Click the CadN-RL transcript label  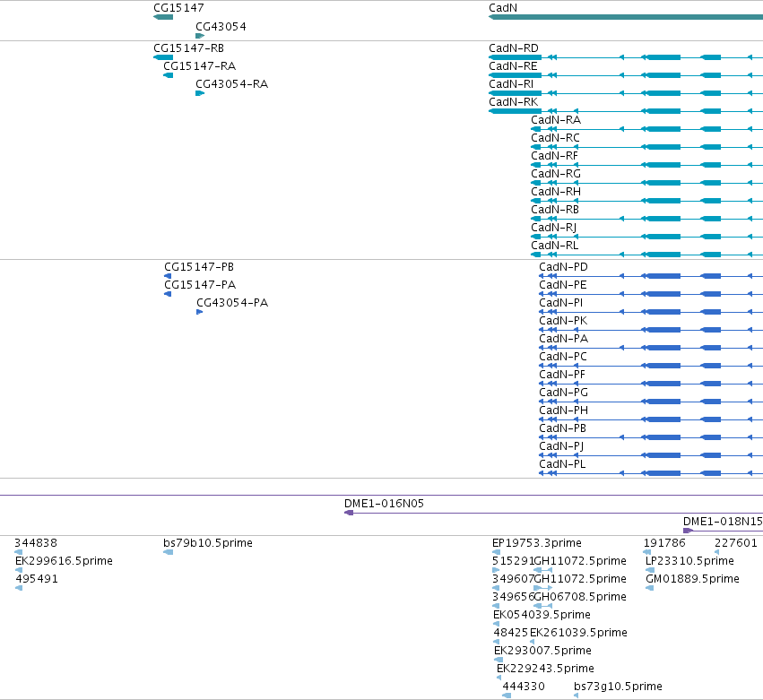pyautogui.click(x=555, y=246)
